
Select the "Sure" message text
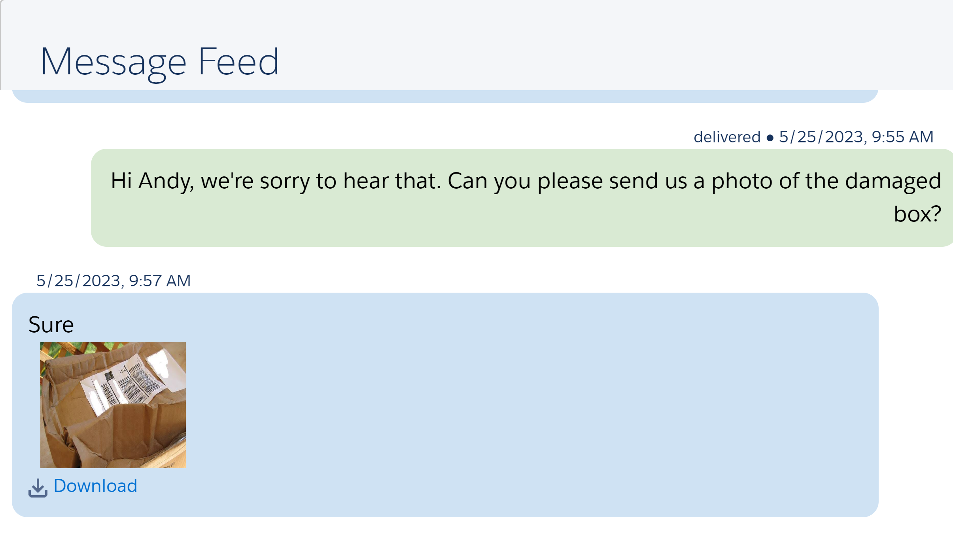(x=51, y=325)
